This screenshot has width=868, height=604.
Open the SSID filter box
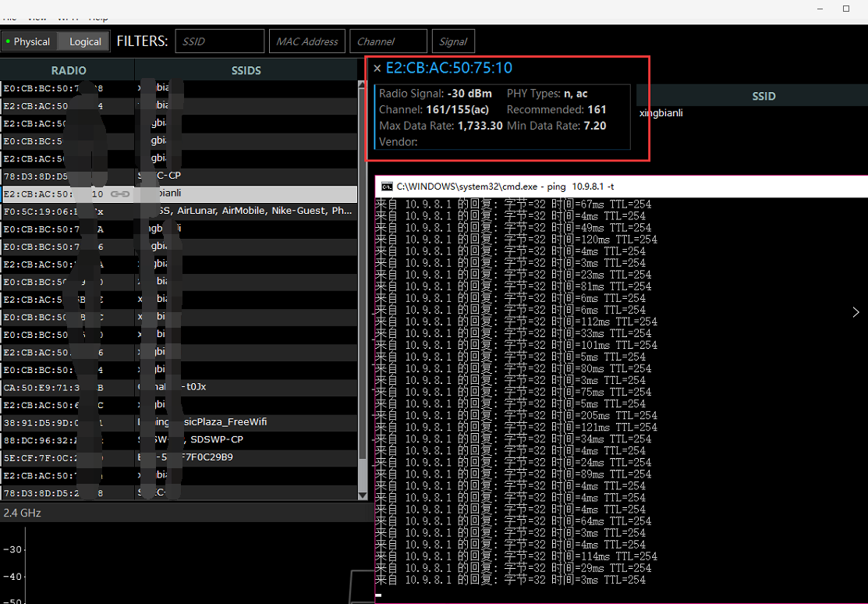click(x=219, y=41)
